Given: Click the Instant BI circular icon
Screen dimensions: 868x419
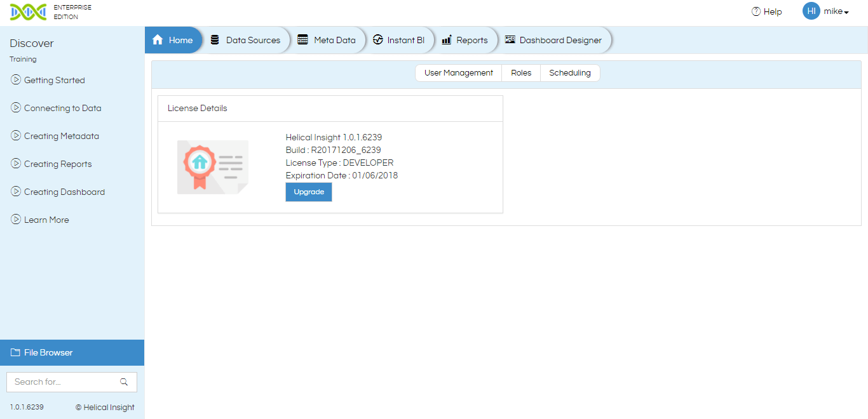Looking at the screenshot, I should [378, 40].
